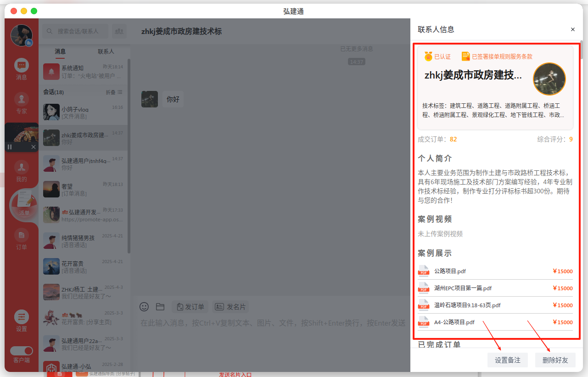The height and width of the screenshot is (377, 588).
Task: Click the 删除好友 button
Action: [x=555, y=360]
